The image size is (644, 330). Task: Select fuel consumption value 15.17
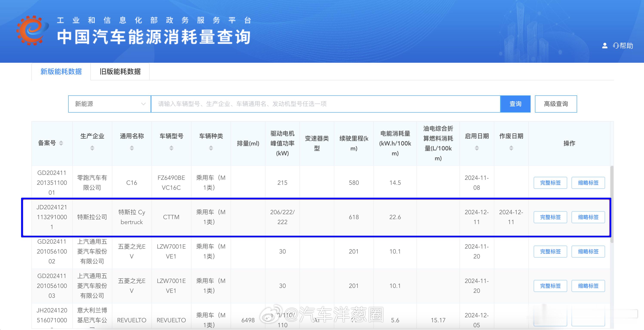coord(438,320)
